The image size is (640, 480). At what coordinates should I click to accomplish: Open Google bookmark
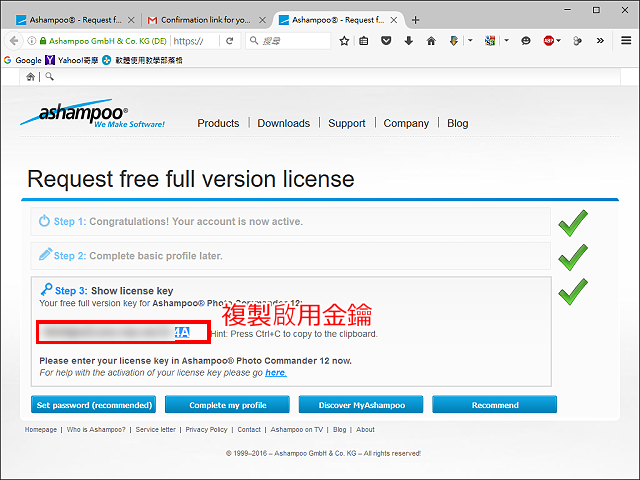pos(23,60)
